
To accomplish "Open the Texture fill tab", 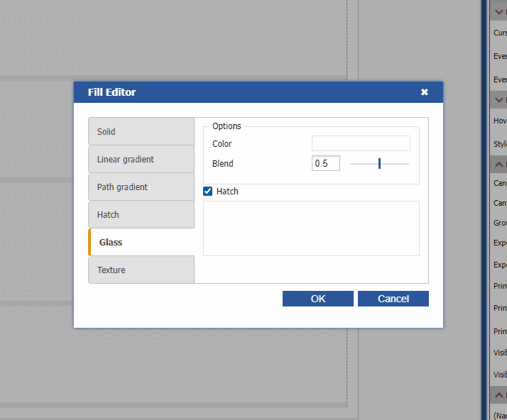I will [x=141, y=270].
